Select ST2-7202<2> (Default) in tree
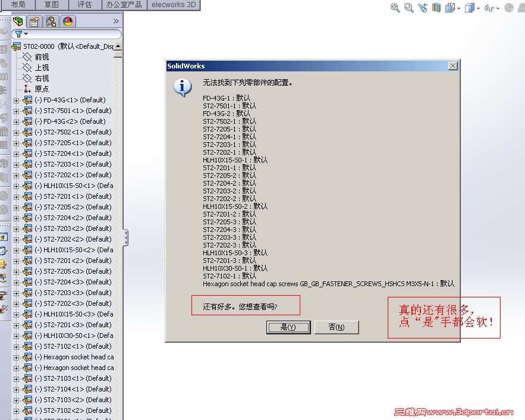 point(73,239)
